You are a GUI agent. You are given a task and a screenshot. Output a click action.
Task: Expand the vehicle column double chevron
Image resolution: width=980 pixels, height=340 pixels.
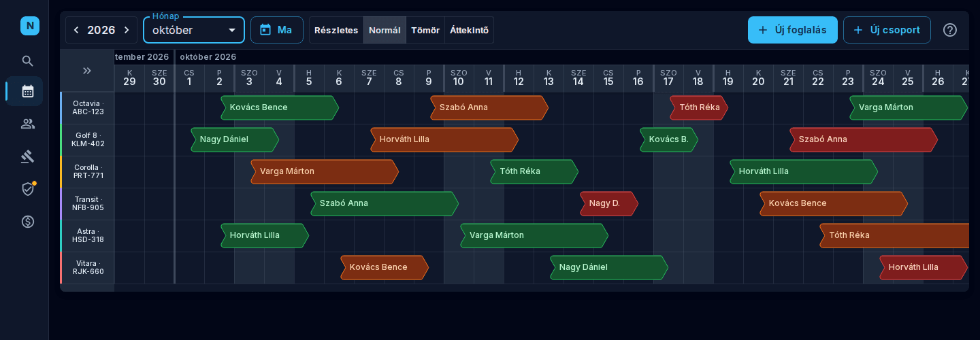click(x=87, y=71)
